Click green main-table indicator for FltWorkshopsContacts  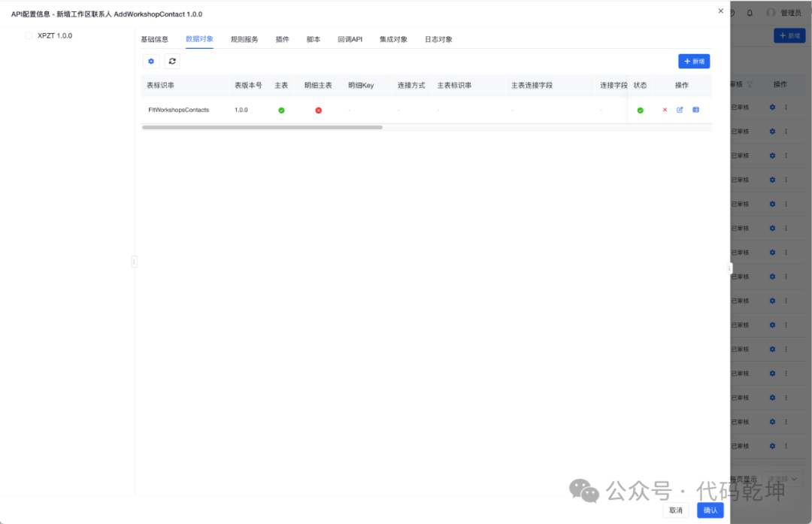pos(281,111)
